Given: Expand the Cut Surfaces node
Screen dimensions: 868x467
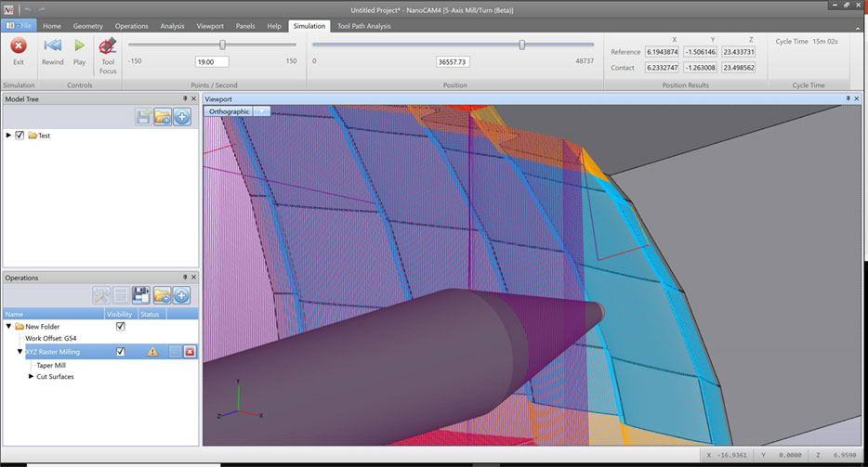Looking at the screenshot, I should tap(31, 376).
